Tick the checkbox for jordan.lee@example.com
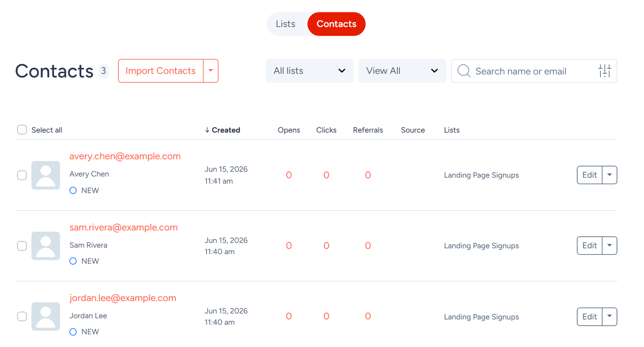Image resolution: width=644 pixels, height=347 pixels. [x=22, y=316]
